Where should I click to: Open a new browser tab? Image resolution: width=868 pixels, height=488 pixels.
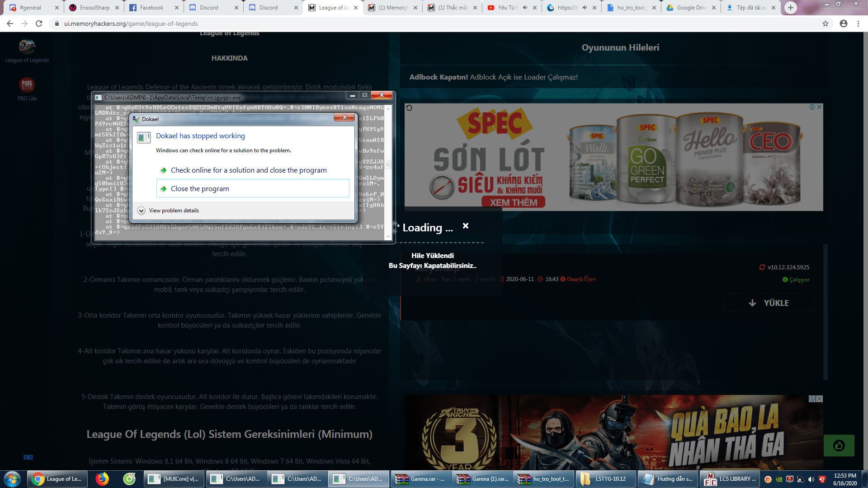tap(791, 8)
